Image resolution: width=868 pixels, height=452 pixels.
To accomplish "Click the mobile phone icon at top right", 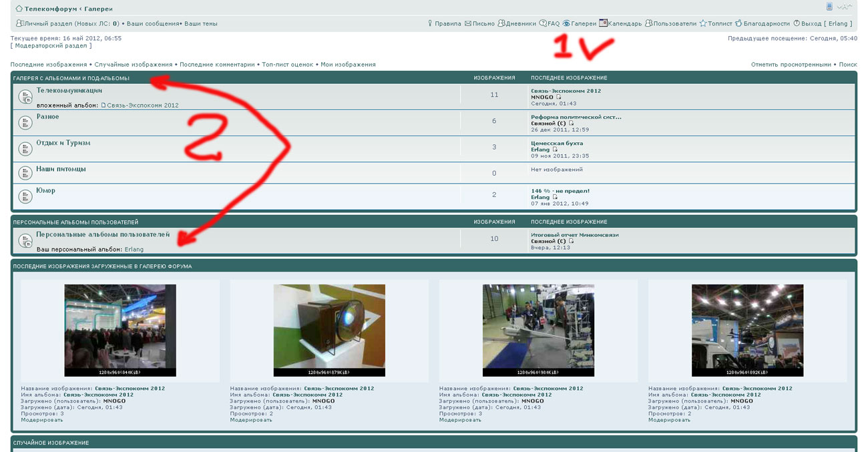I will tap(829, 7).
